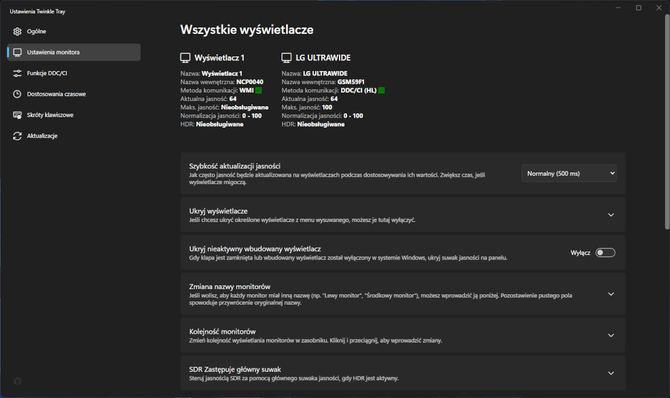This screenshot has height=398, width=670.
Task: Click the vertical scrollbar thumb
Action: [x=667, y=122]
